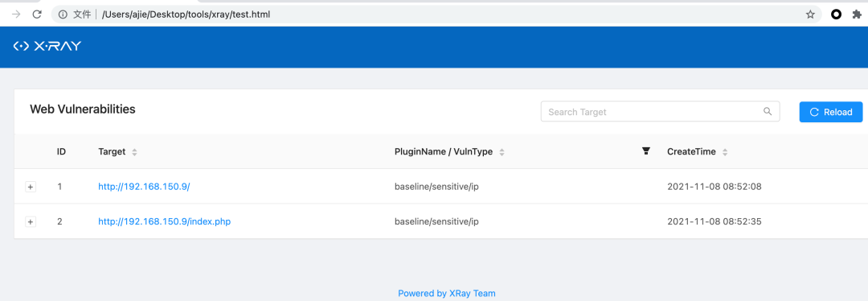Expand row 1 details

[31, 188]
